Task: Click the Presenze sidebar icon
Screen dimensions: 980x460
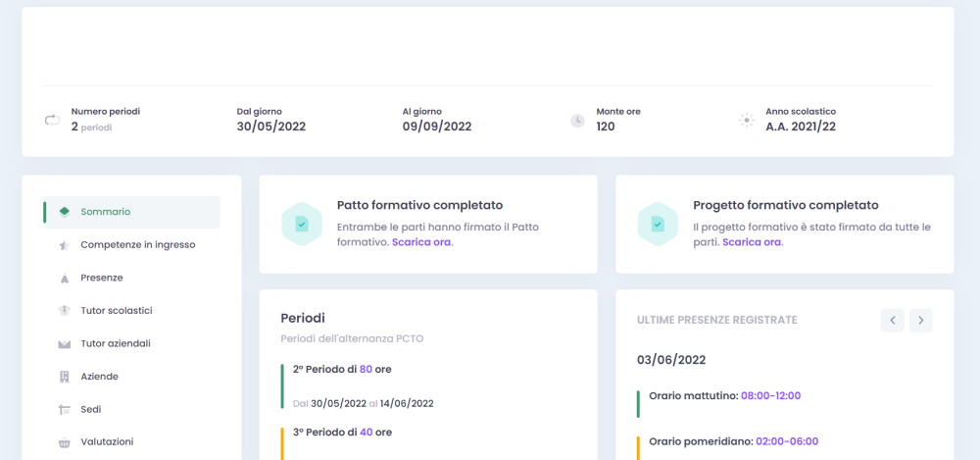Action: pos(64,279)
